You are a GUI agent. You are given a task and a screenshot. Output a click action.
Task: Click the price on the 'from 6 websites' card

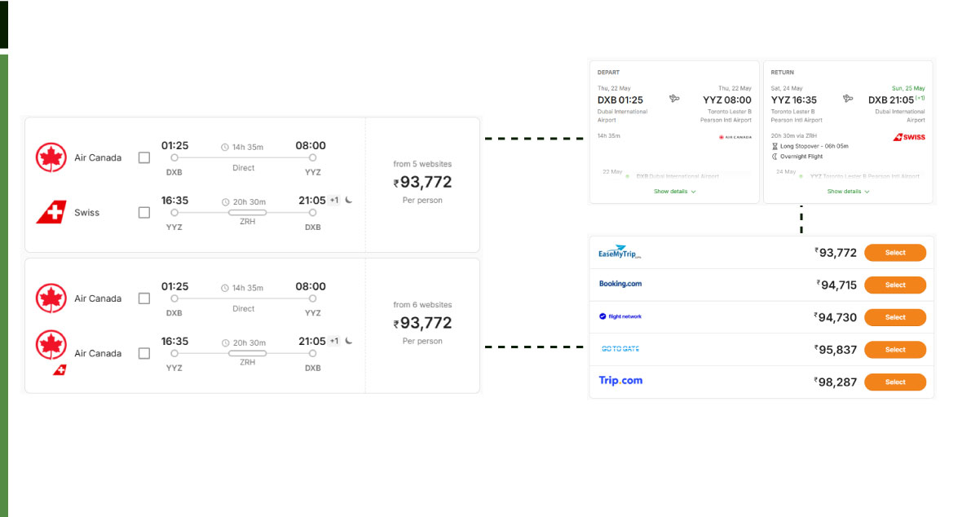[422, 323]
